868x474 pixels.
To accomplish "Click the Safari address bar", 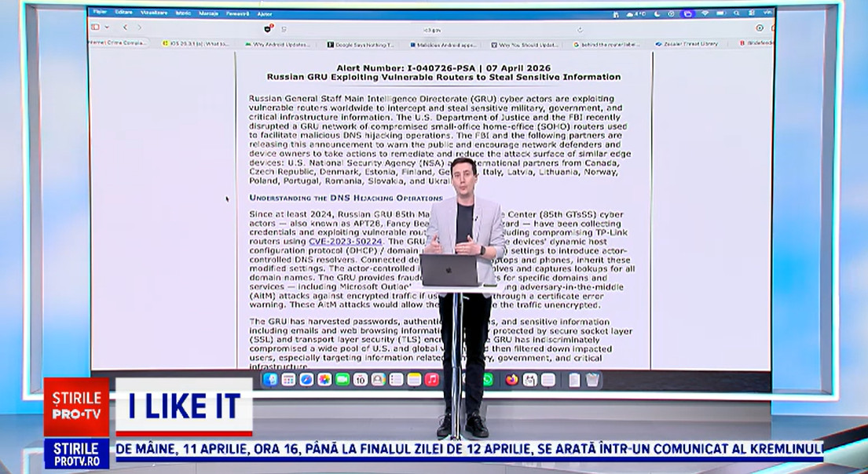I will coord(429,28).
